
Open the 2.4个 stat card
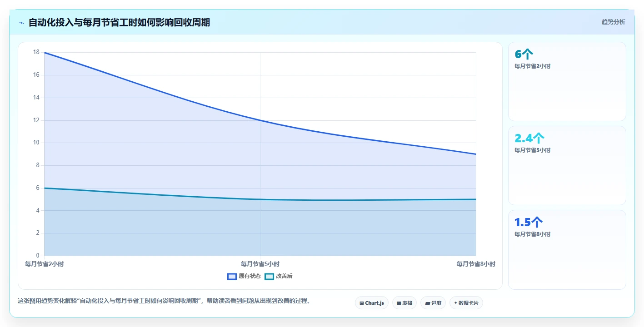coord(567,166)
